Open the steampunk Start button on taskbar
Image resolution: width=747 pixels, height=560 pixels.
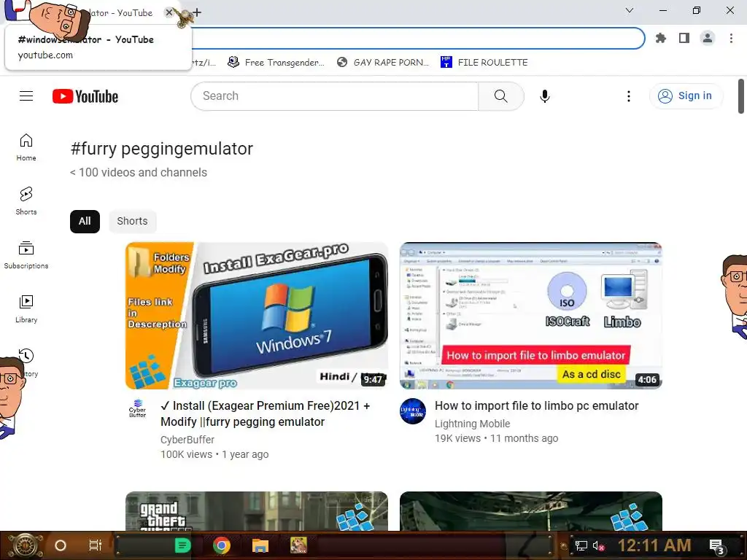(x=25, y=545)
